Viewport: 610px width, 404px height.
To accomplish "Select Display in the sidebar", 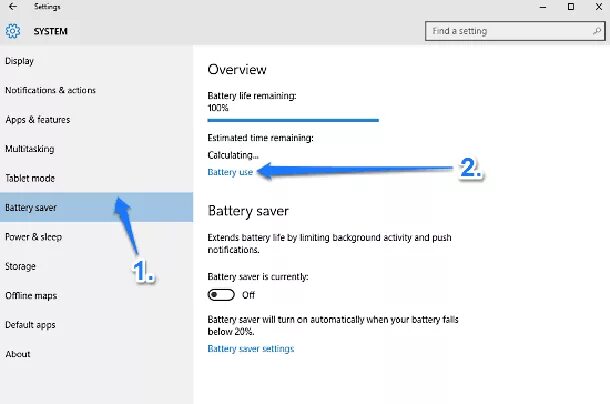I will coord(96,61).
